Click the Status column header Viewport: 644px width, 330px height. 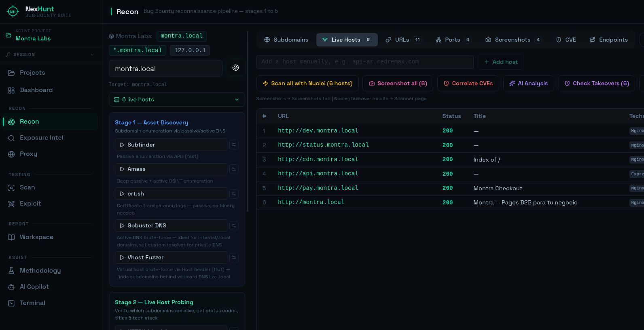[x=451, y=116]
